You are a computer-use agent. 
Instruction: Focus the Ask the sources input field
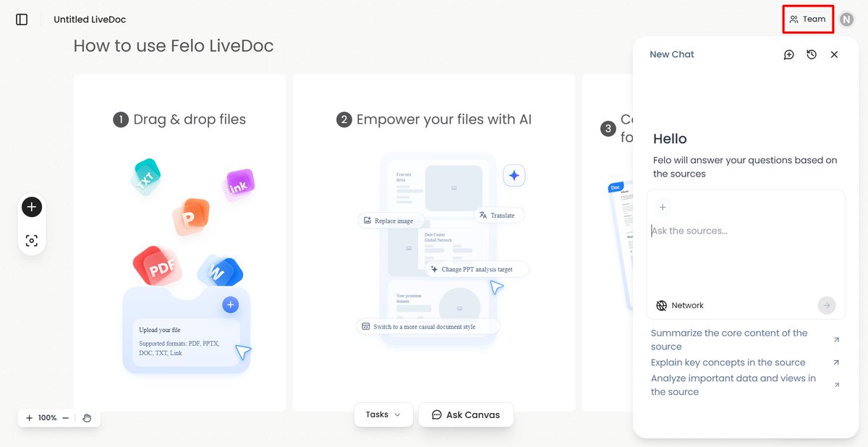click(745, 231)
